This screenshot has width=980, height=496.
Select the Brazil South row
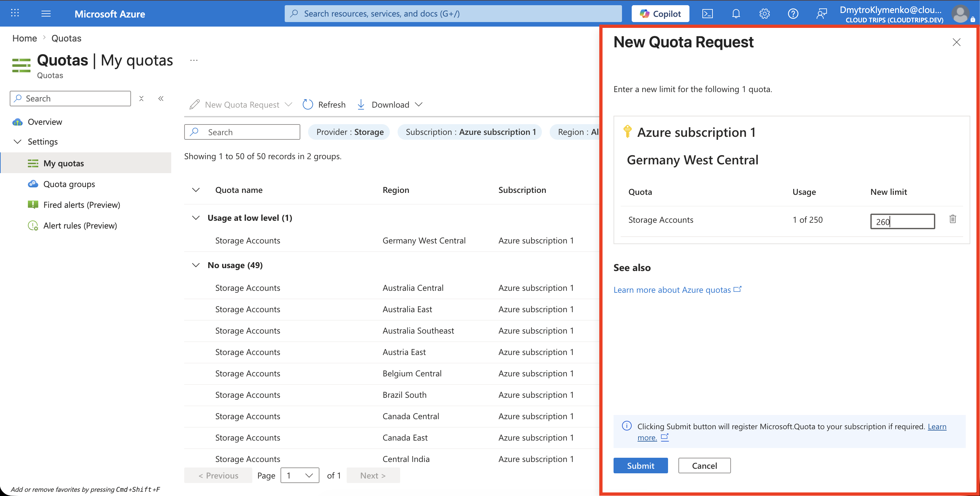coord(392,395)
